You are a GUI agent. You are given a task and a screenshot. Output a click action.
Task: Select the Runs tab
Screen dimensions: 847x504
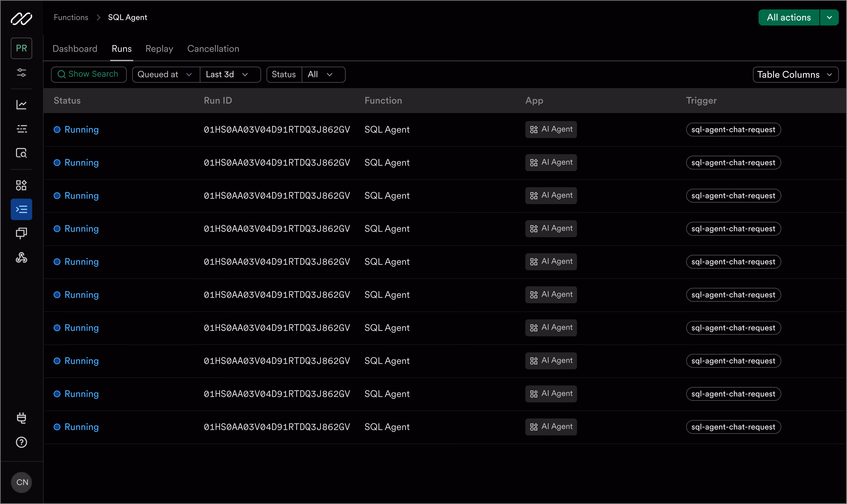click(122, 49)
